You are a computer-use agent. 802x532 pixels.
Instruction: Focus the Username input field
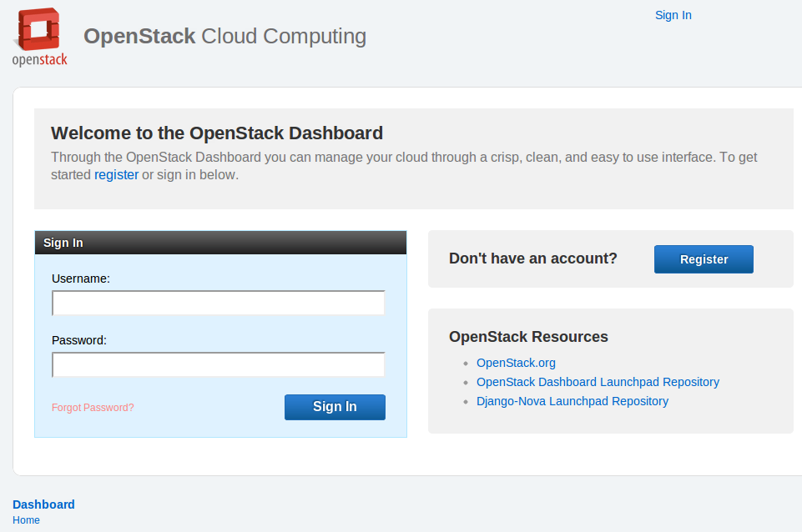pyautogui.click(x=219, y=303)
